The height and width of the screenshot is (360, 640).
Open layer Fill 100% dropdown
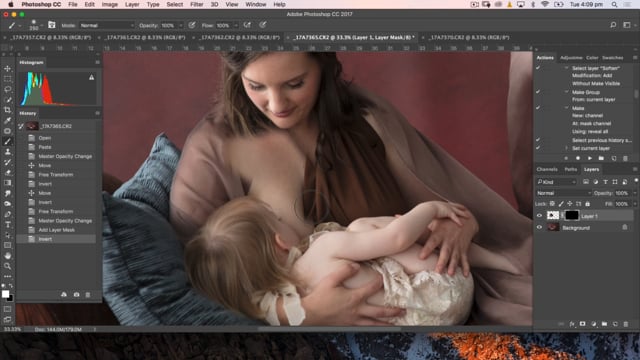pos(634,203)
